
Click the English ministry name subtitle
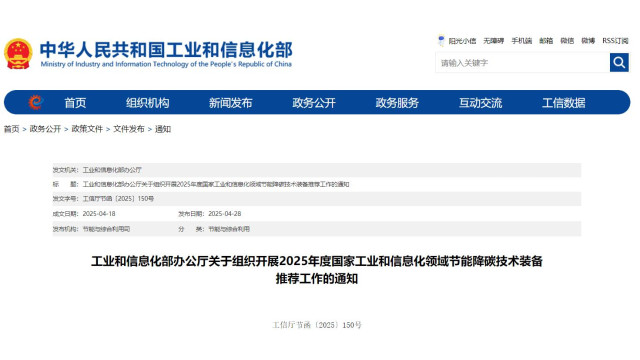click(166, 64)
